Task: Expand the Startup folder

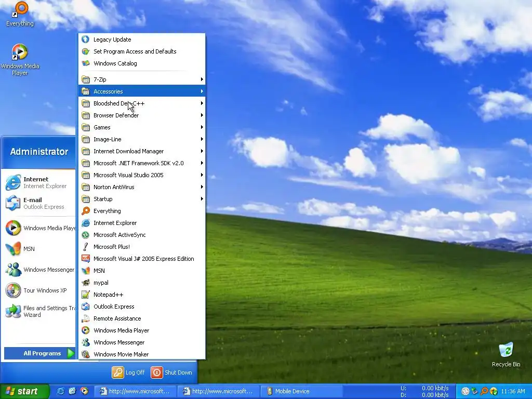Action: pos(142,199)
